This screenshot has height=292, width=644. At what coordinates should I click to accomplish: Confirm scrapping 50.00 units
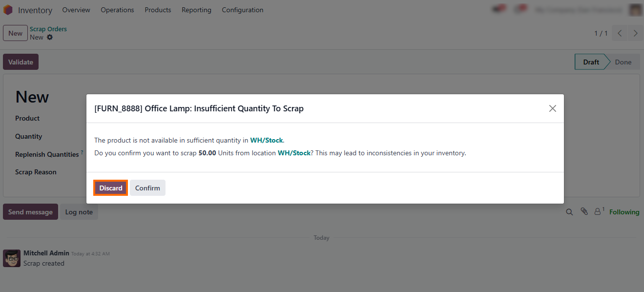147,188
